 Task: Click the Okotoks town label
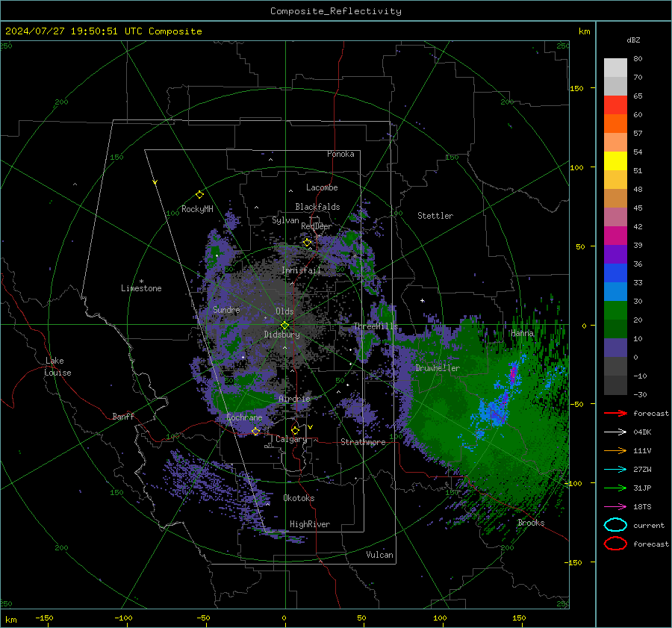tap(299, 498)
